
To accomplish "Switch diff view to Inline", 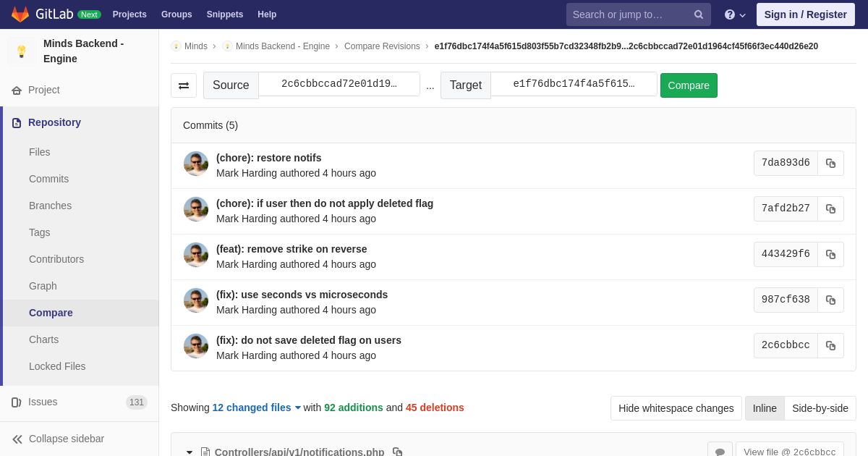I will [765, 408].
